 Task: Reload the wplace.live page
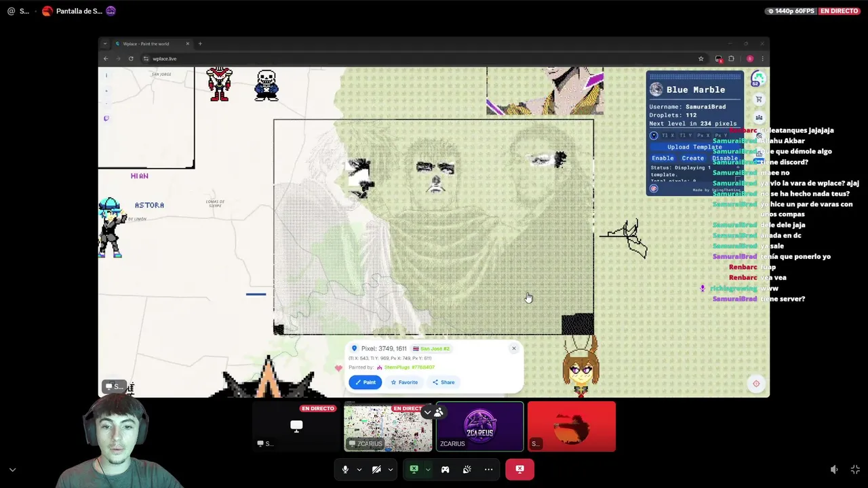131,58
